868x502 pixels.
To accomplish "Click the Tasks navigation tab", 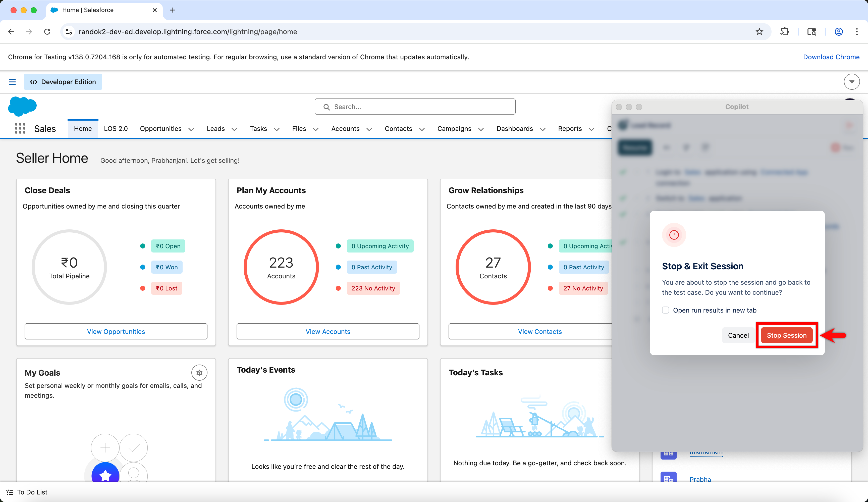I will coord(258,128).
